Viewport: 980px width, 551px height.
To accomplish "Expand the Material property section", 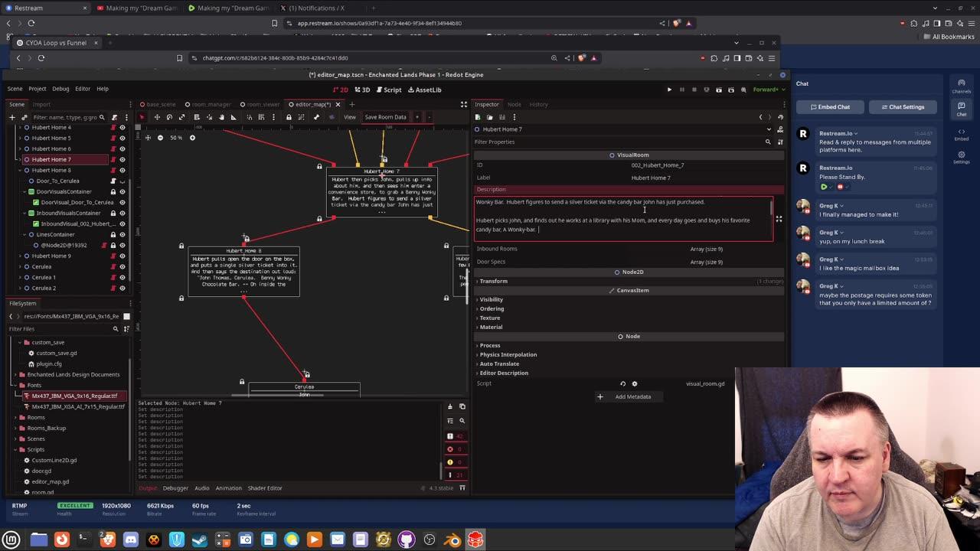I will point(491,327).
